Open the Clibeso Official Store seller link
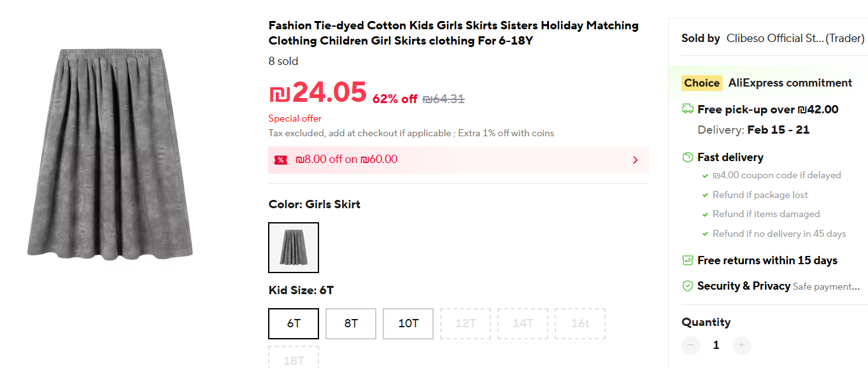Viewport: 868px width, 368px height. click(775, 38)
